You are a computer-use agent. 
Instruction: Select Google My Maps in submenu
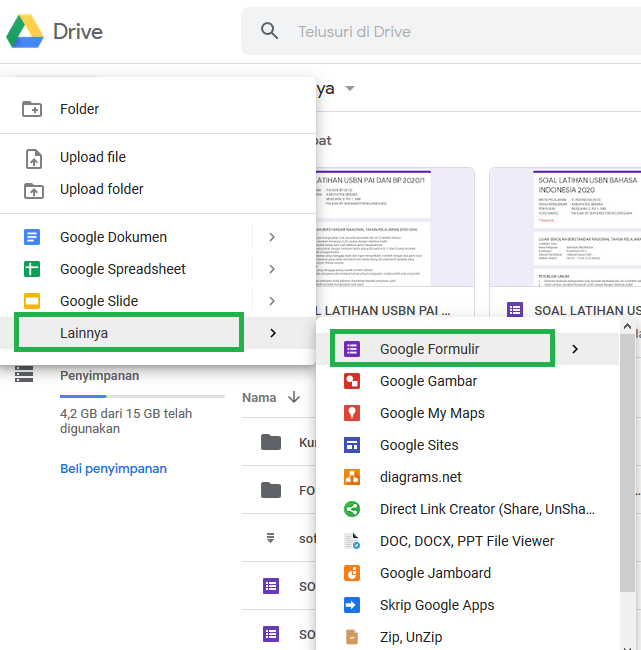468,413
